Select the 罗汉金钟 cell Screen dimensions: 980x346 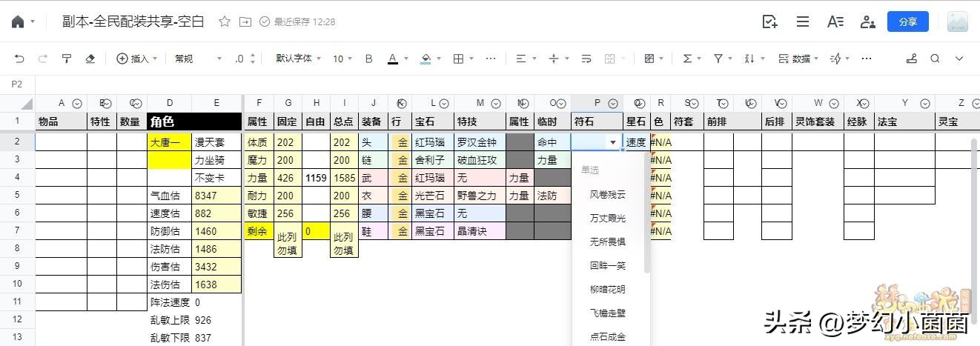(480, 142)
